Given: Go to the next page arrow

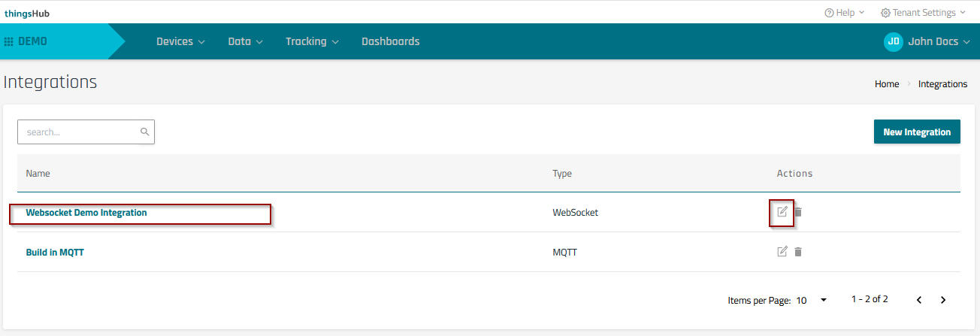Looking at the screenshot, I should (943, 300).
